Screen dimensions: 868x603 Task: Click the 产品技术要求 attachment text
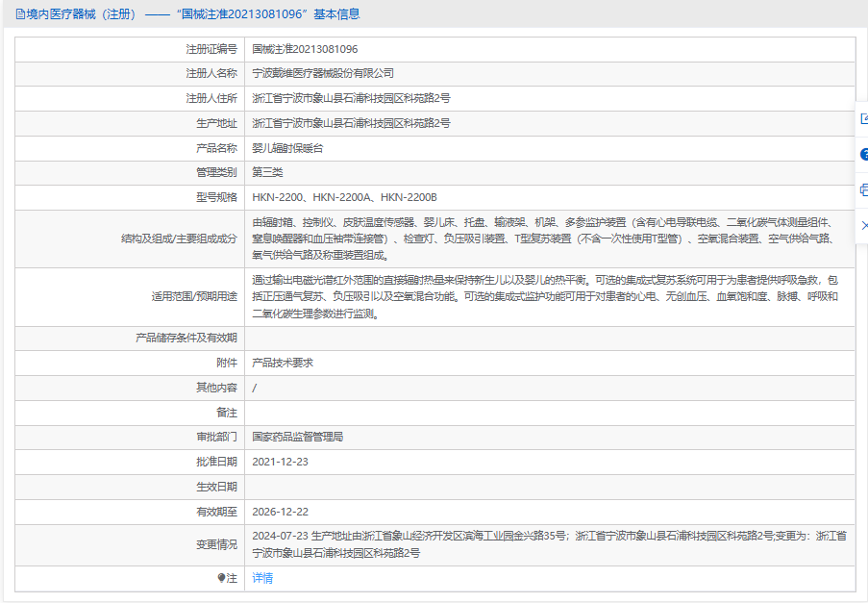point(283,363)
